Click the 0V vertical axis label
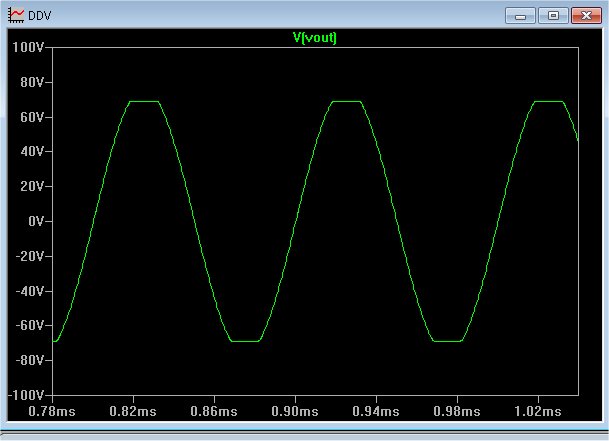Viewport: 609px width, 441px height. click(x=36, y=221)
